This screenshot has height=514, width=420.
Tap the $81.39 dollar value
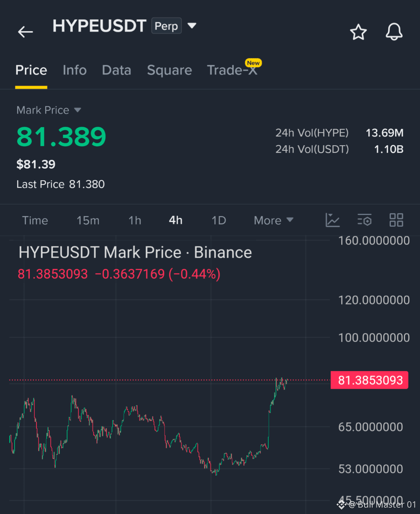point(36,164)
